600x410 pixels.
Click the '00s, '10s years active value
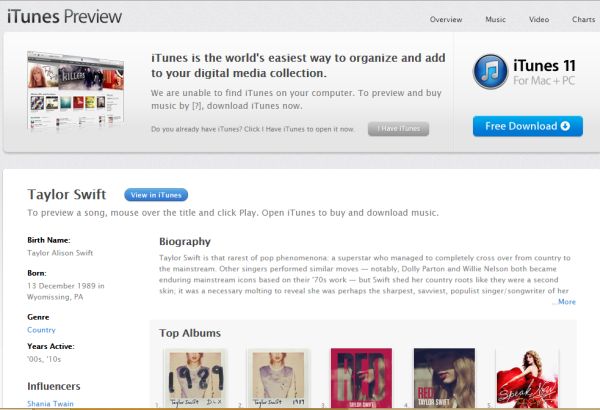(44, 359)
